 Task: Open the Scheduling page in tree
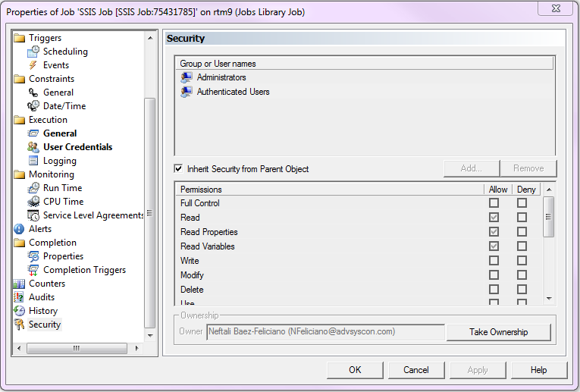pyautogui.click(x=65, y=52)
